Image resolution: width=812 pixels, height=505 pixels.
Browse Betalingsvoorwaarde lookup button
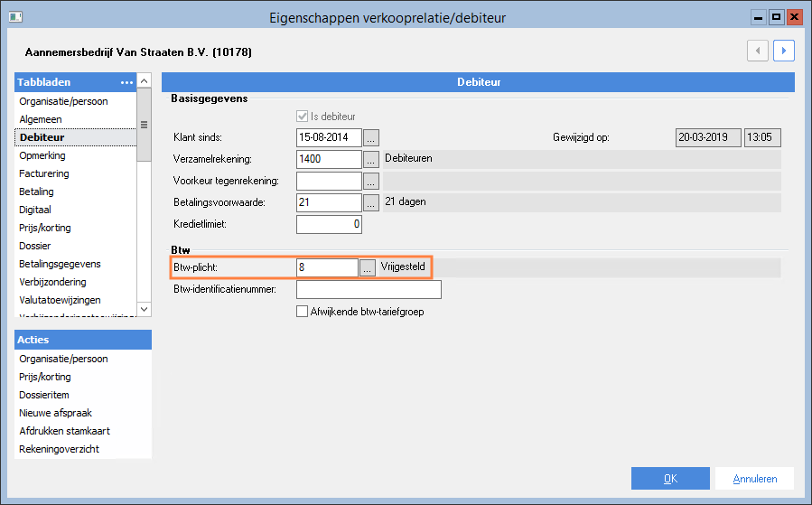pyautogui.click(x=371, y=203)
